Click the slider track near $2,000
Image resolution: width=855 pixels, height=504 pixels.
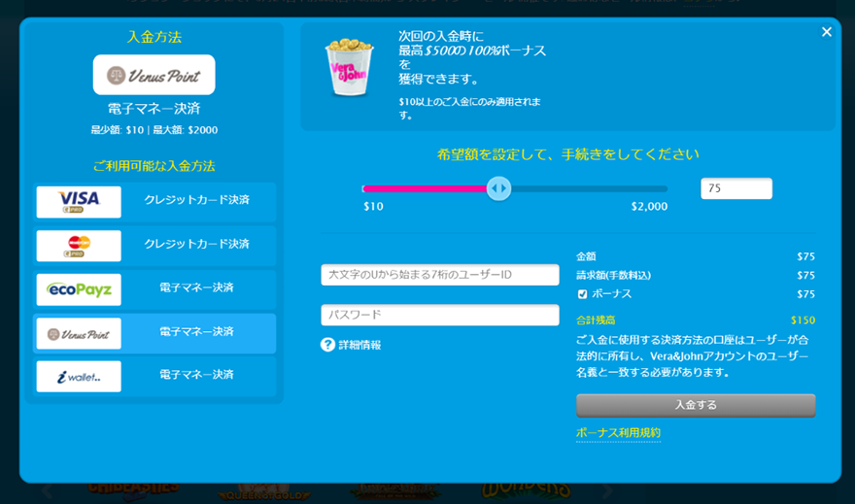point(649,188)
